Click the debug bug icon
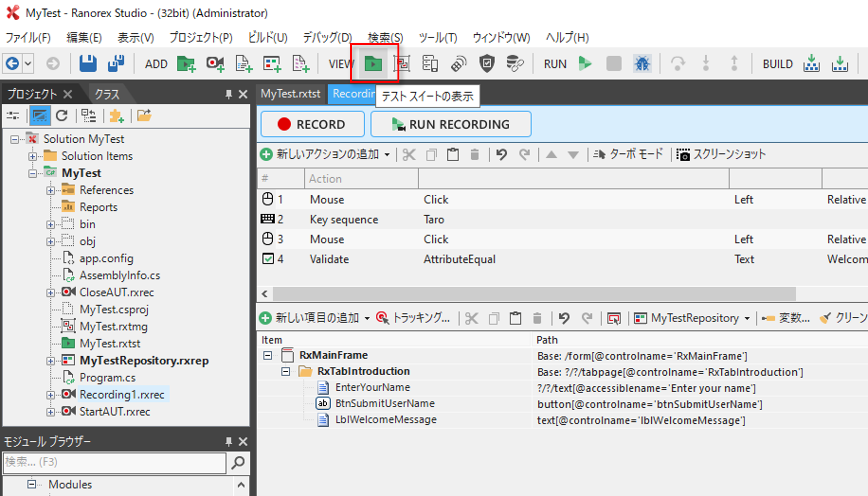Screen dimensions: 868x496 642,64
